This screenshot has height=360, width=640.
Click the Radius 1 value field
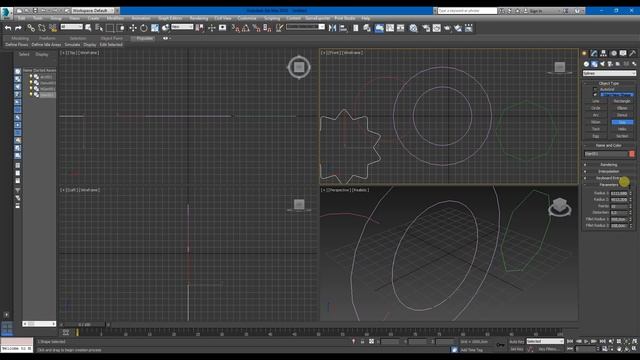pos(619,193)
